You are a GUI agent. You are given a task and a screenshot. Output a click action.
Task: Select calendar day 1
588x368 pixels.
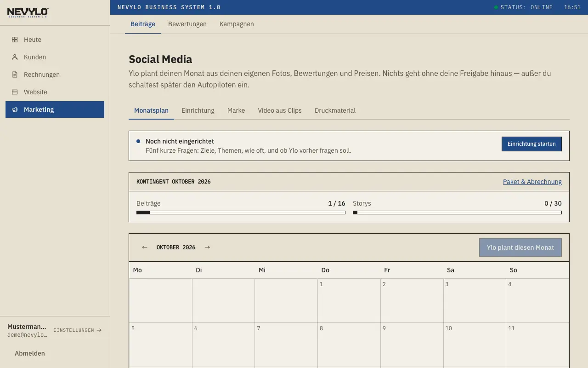(x=349, y=300)
